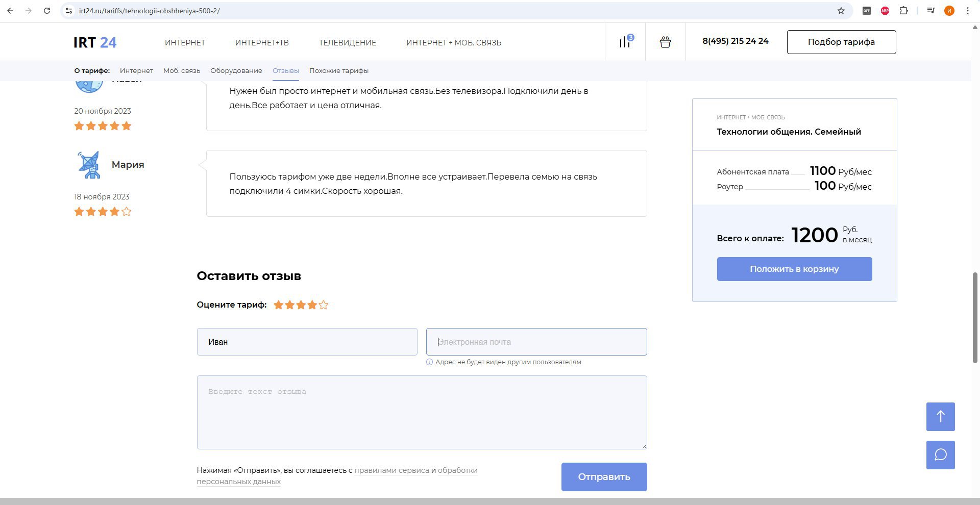Screen dimensions: 980x505
Task: Click the IRT 24 logo
Action: (95, 42)
